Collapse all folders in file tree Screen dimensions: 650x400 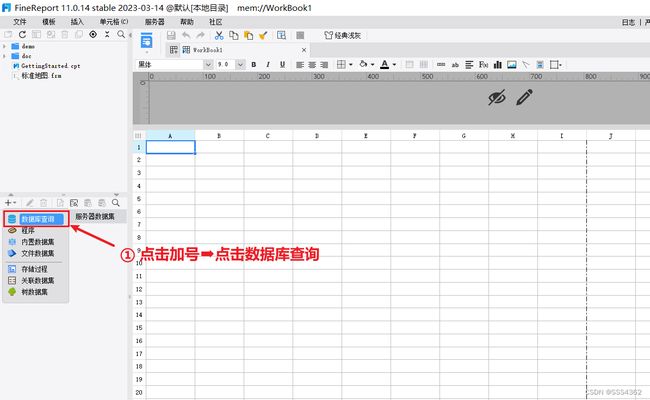pyautogui.click(x=107, y=34)
